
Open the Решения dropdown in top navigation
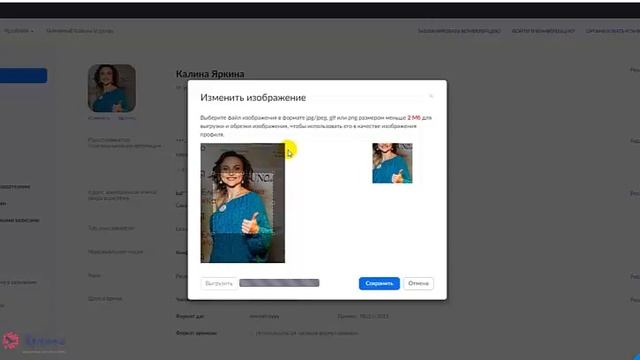(x=18, y=31)
